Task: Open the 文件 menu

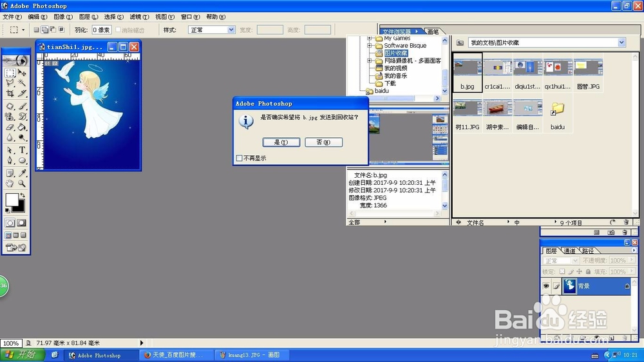Action: 12,17
